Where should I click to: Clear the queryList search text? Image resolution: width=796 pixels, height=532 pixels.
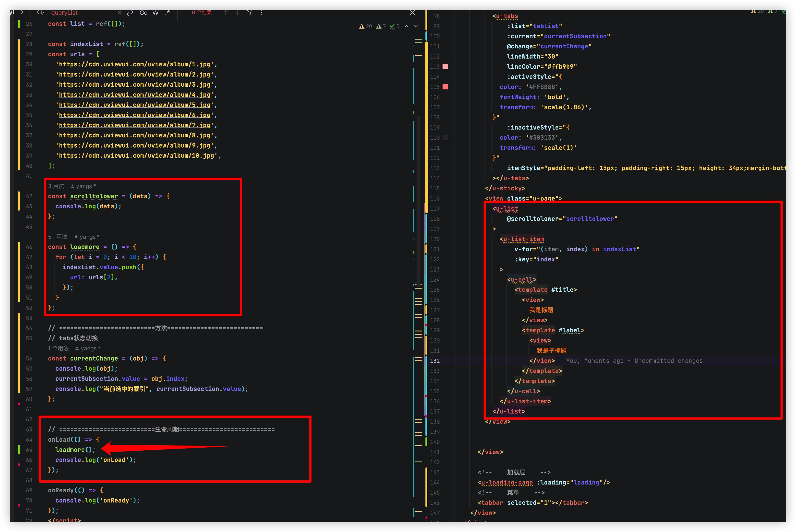(120, 12)
